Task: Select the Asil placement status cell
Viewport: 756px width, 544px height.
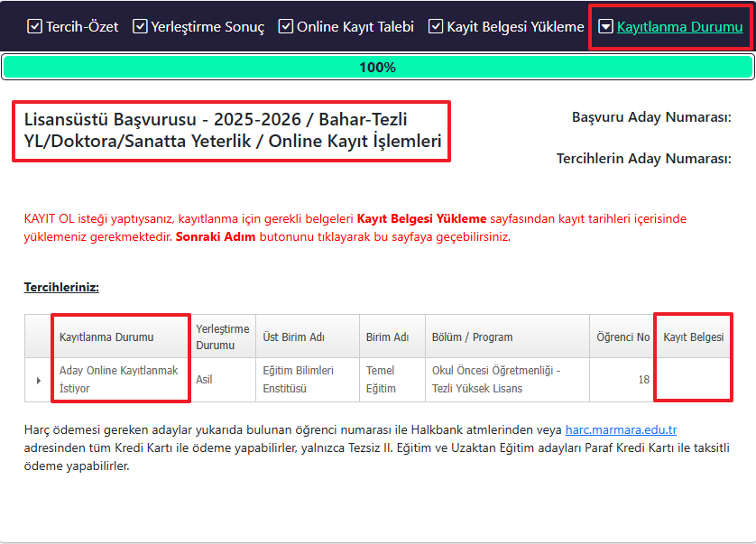Action: point(204,379)
